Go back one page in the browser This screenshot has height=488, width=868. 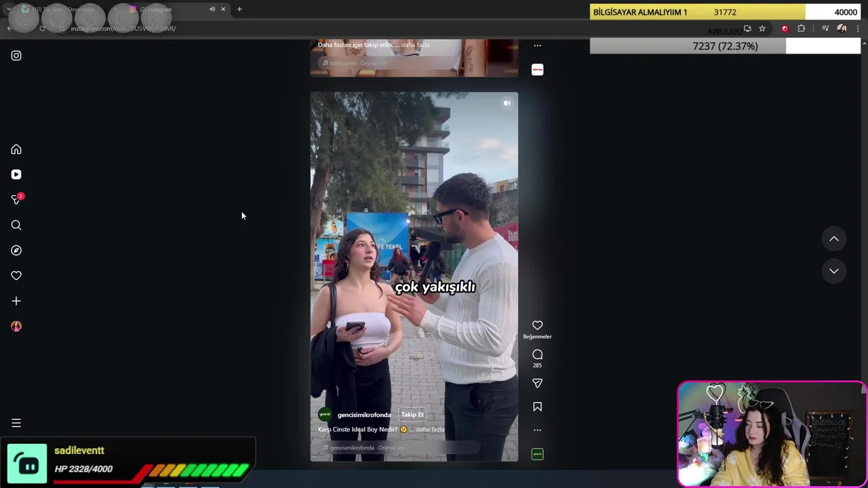tap(9, 28)
